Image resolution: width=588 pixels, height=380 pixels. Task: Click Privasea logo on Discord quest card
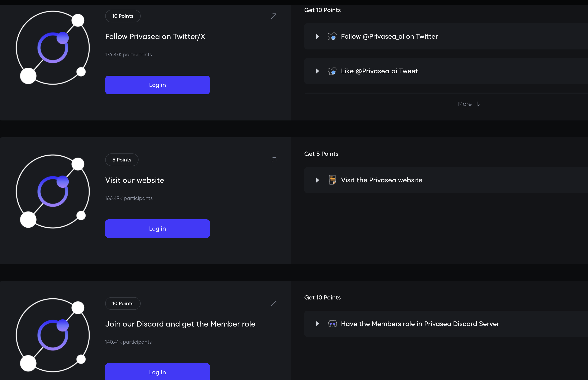pyautogui.click(x=53, y=335)
